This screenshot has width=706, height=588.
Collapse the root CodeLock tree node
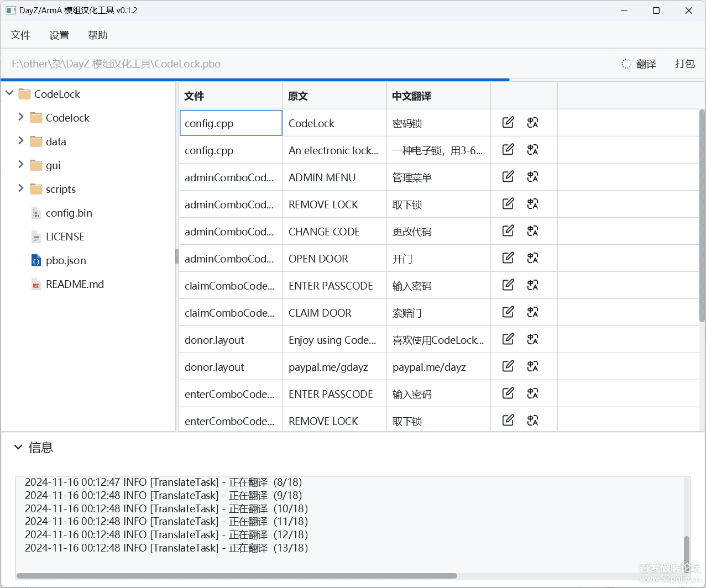(x=9, y=93)
